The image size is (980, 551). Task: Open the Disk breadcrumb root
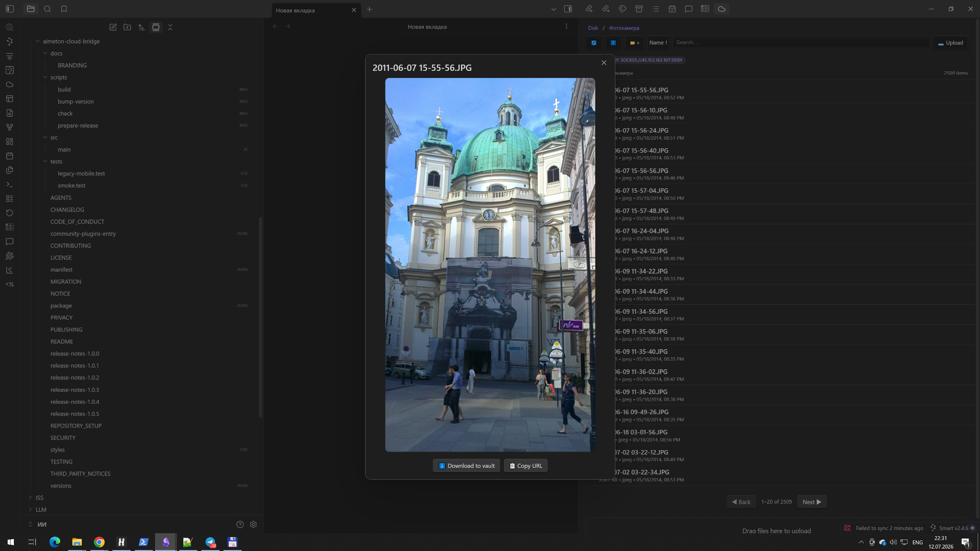coord(593,28)
